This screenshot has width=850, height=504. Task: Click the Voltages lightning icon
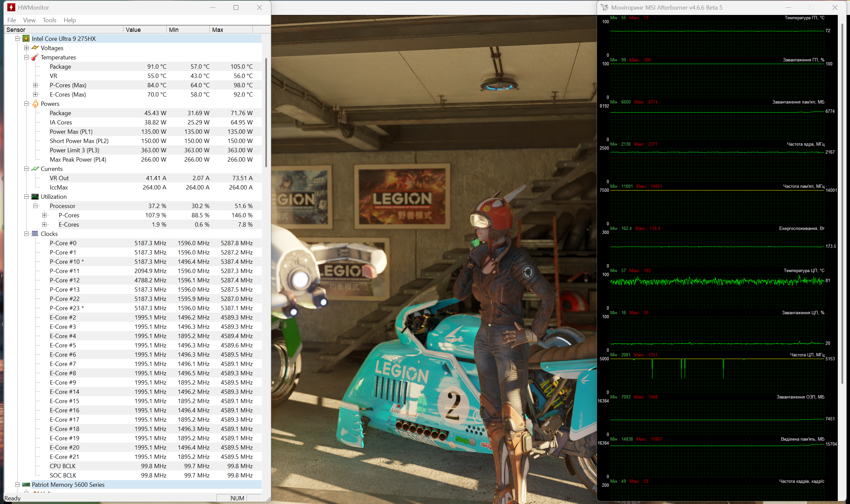pos(35,48)
